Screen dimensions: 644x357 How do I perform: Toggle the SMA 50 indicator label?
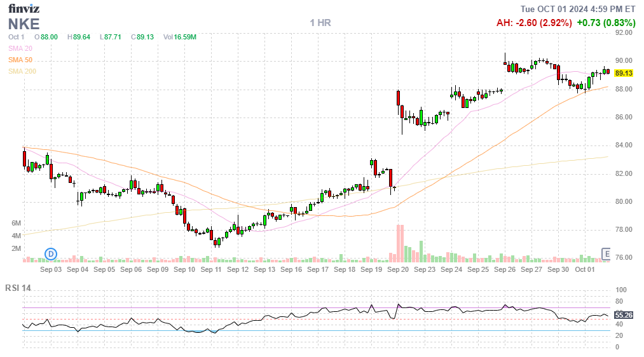[20, 60]
